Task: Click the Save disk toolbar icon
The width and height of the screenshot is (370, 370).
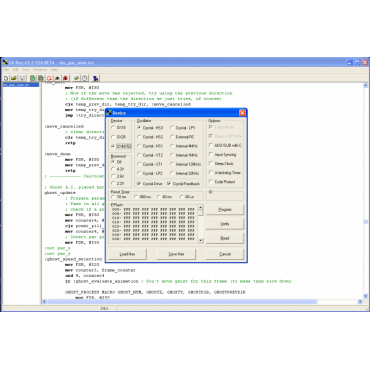Action: [x=22, y=78]
